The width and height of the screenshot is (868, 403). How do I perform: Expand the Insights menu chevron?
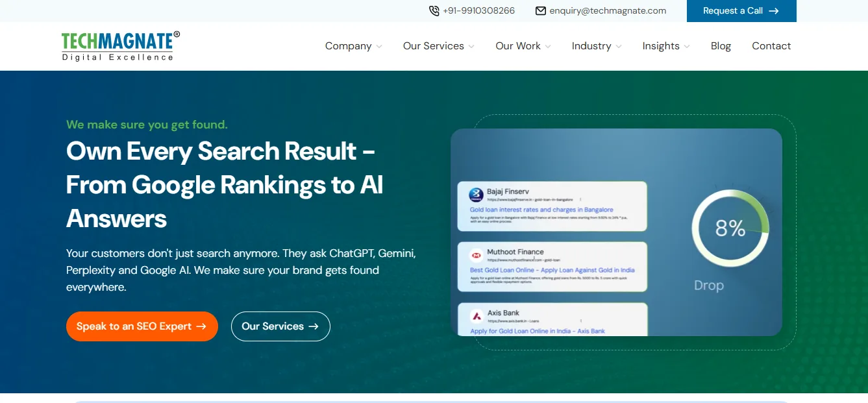coord(687,47)
